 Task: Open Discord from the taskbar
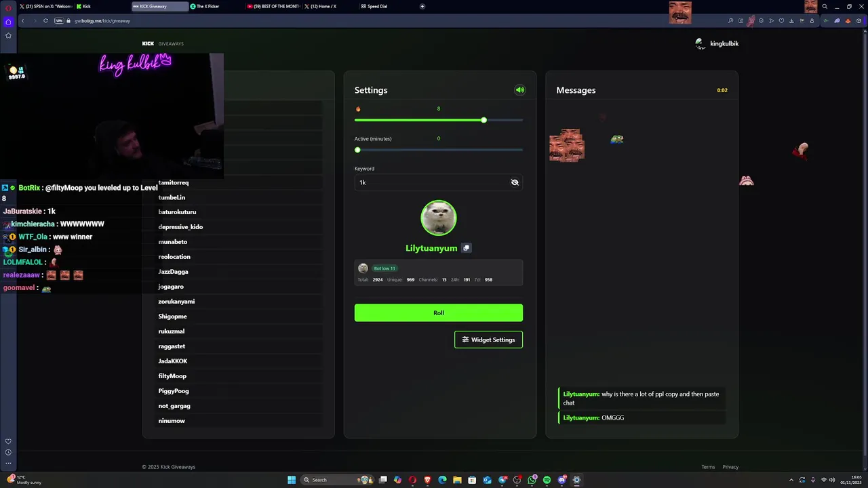562,480
